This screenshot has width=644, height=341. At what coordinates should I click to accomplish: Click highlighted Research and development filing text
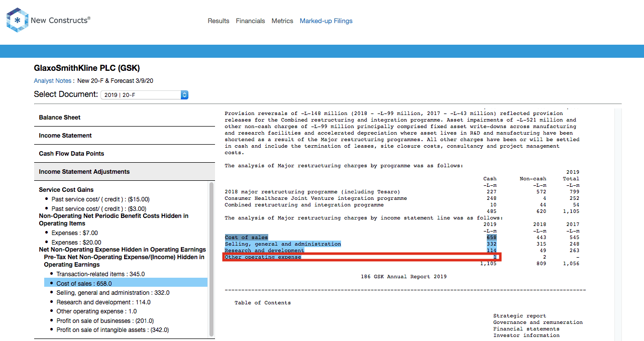(x=264, y=250)
